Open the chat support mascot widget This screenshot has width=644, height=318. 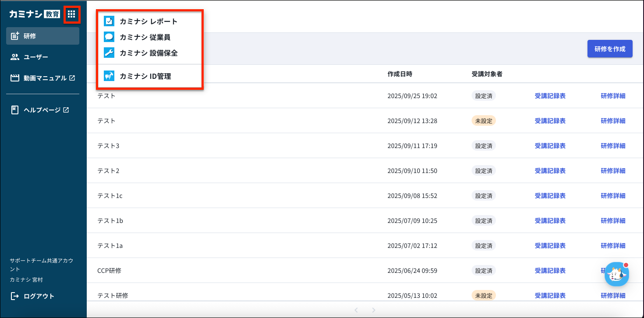(617, 274)
